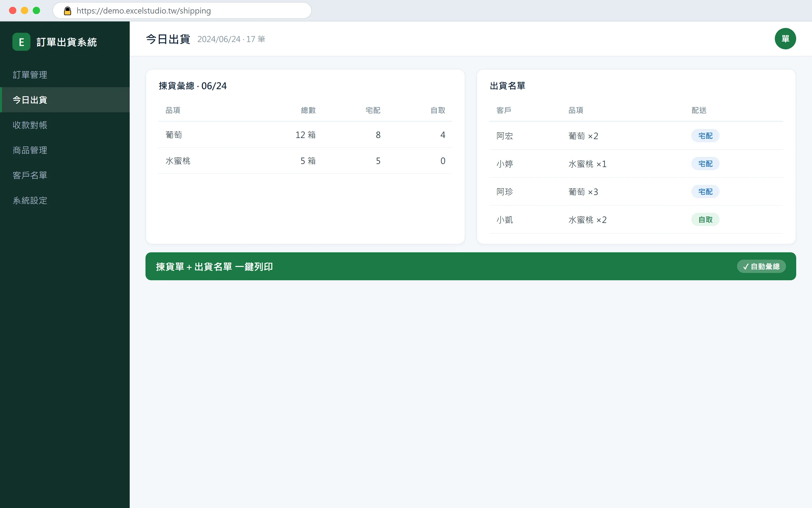Click 宅配 tag in 阿宏 row
Image resolution: width=812 pixels, height=508 pixels.
tap(705, 136)
